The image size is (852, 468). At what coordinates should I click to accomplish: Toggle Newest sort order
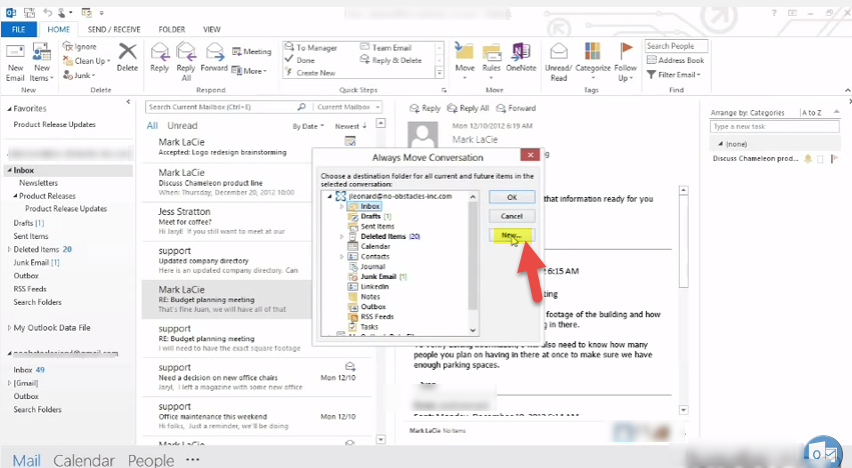point(350,126)
